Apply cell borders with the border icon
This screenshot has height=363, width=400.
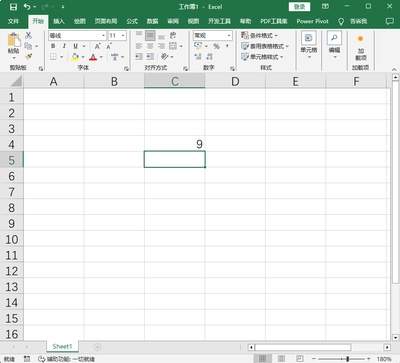coord(53,57)
